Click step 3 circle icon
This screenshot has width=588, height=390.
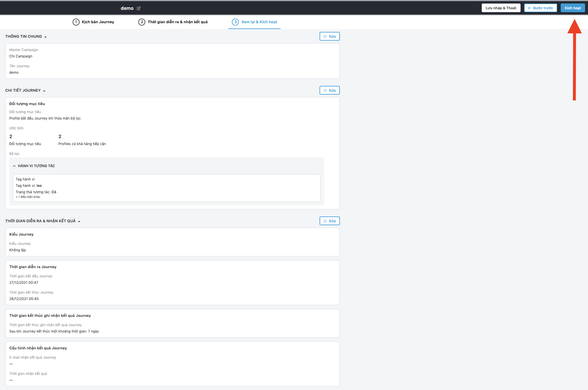pos(235,22)
